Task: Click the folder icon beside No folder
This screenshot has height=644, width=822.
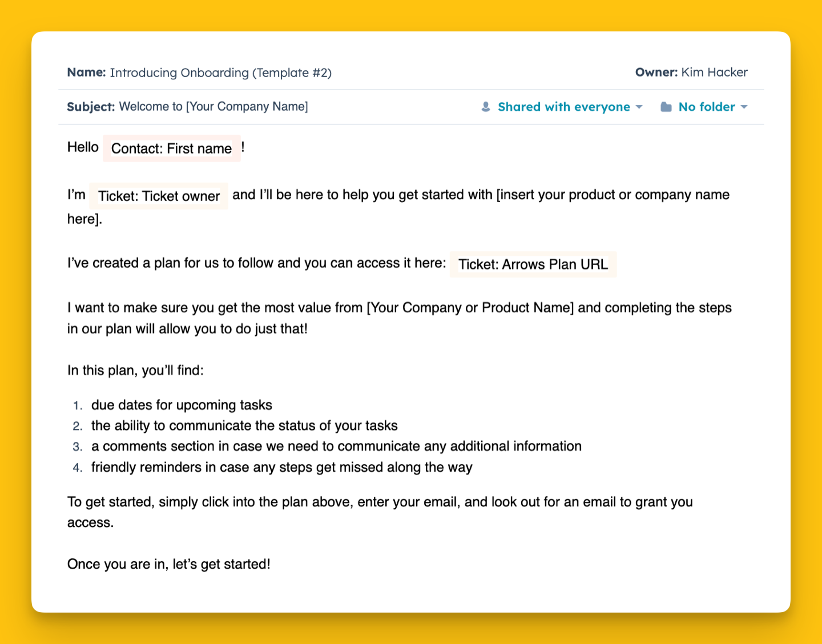Action: click(x=666, y=107)
